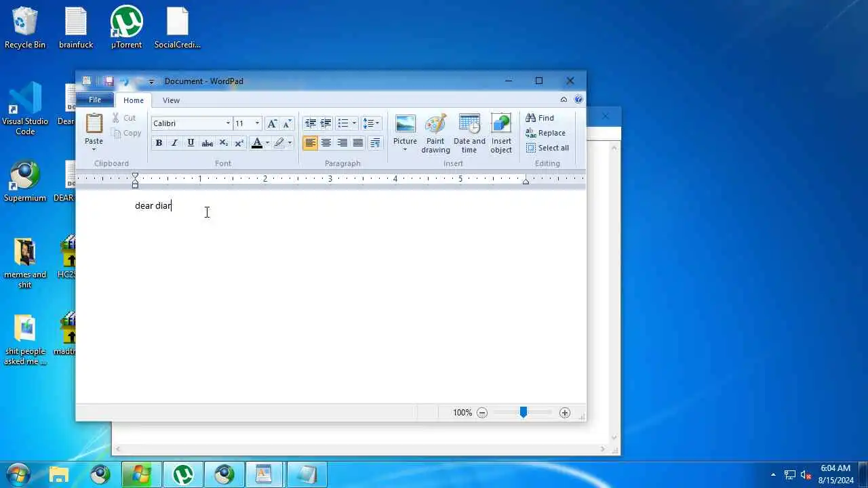
Task: Click Replace in the Editing group
Action: tap(545, 133)
